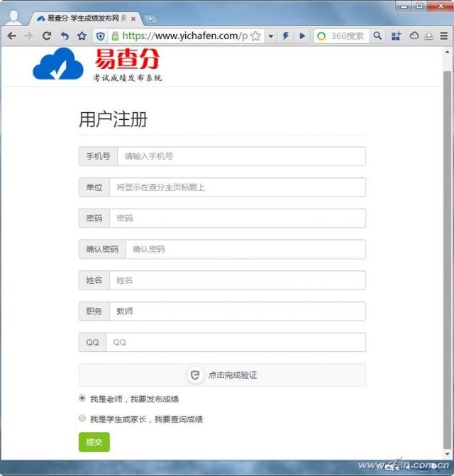Viewport: 454px width, 476px height.
Task: Click the 考试成绩发布系统 subtitle text
Action: click(127, 78)
